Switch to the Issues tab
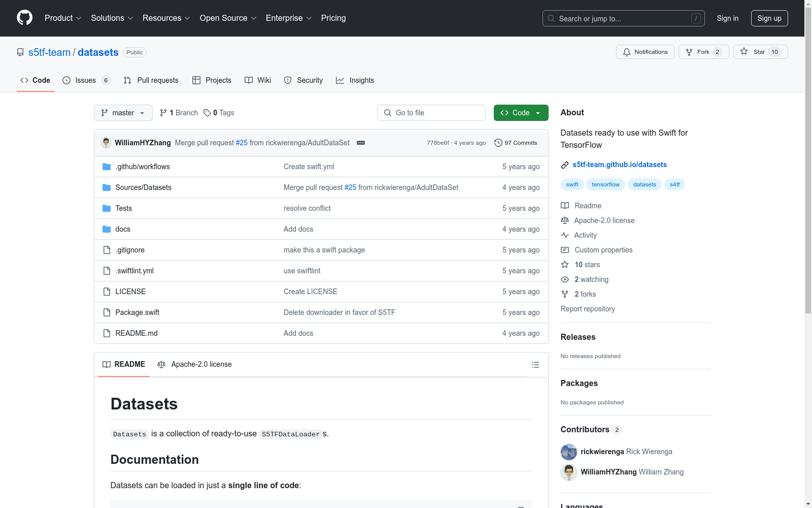 86,80
